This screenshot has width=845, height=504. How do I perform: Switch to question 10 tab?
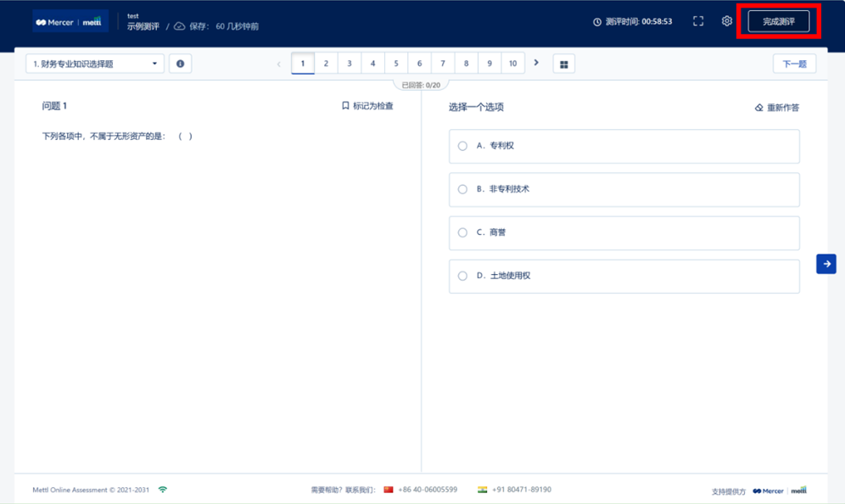(x=512, y=64)
